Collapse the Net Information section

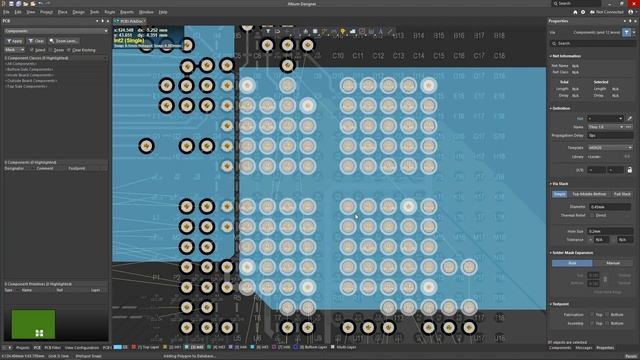(551, 56)
